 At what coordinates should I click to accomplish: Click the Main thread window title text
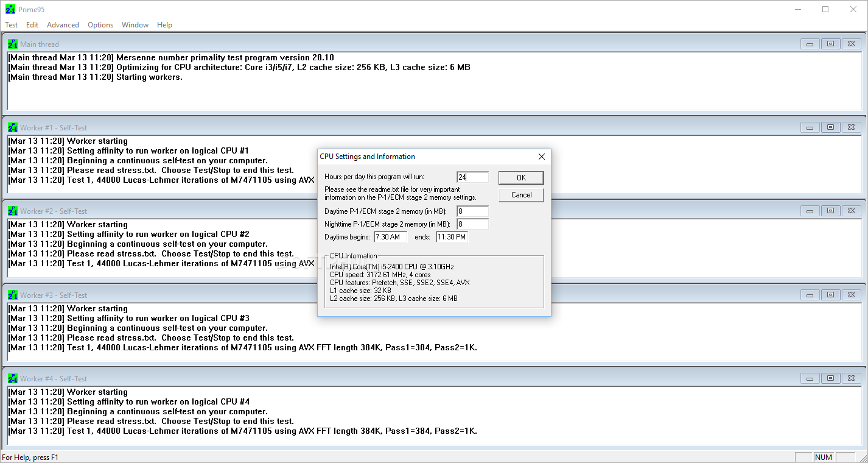40,44
